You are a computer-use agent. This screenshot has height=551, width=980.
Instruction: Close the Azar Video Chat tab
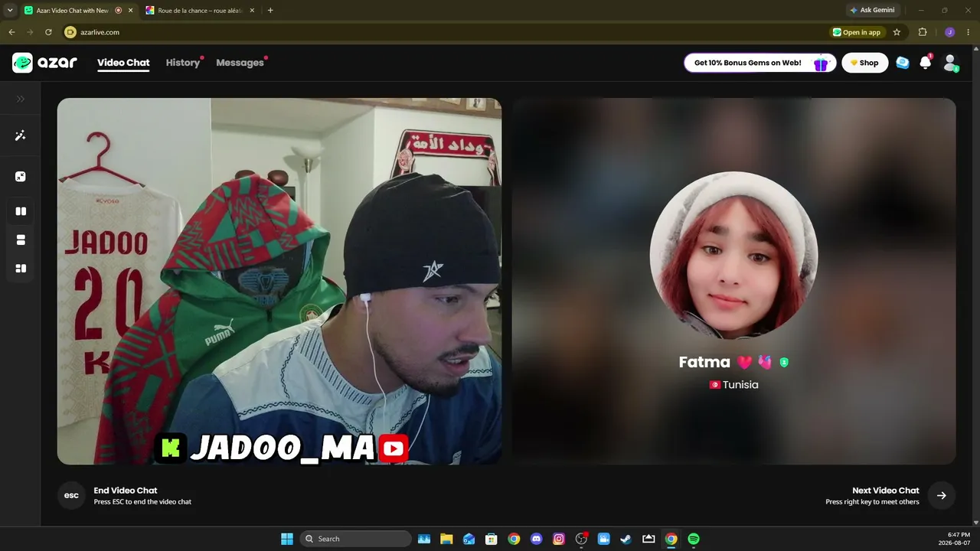pyautogui.click(x=131, y=11)
